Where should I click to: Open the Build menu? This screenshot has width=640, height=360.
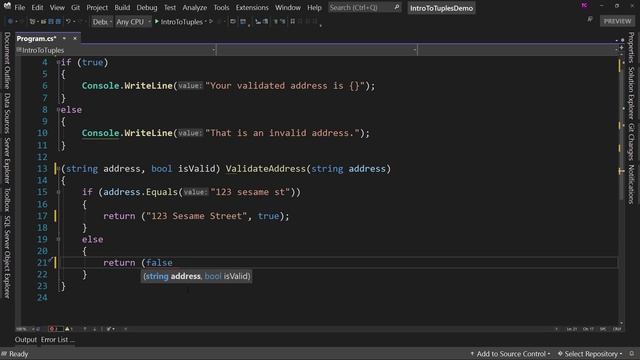tap(122, 7)
